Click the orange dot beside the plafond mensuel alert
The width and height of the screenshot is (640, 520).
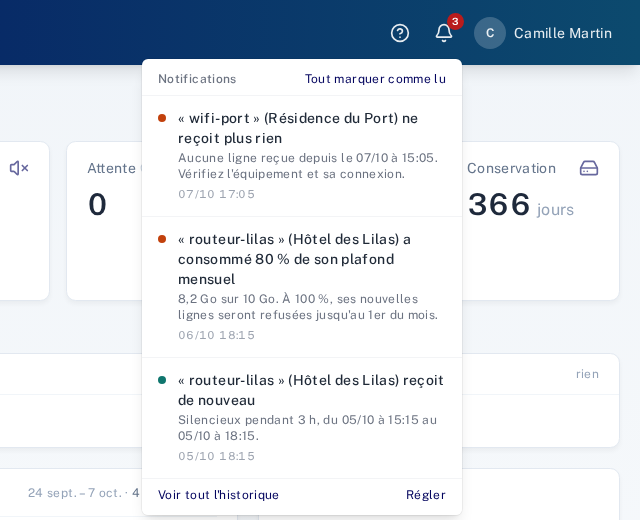162,239
